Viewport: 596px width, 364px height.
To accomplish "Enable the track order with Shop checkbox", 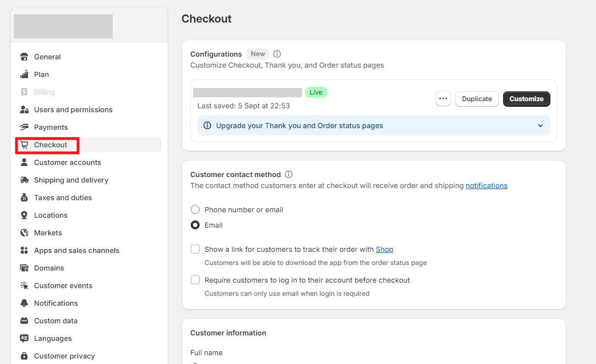I will point(195,249).
